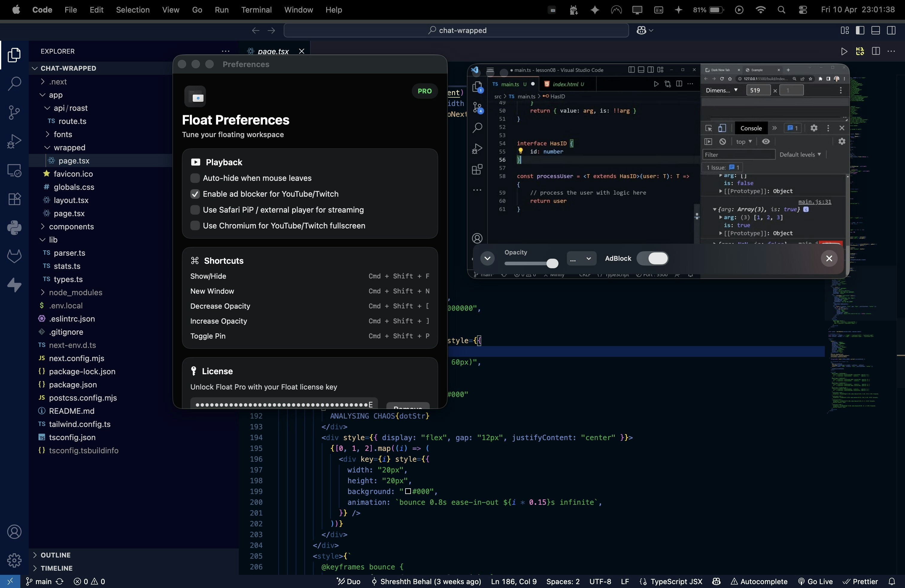Collapse the lib folder
Viewport: 905px width, 588px height.
pyautogui.click(x=53, y=240)
